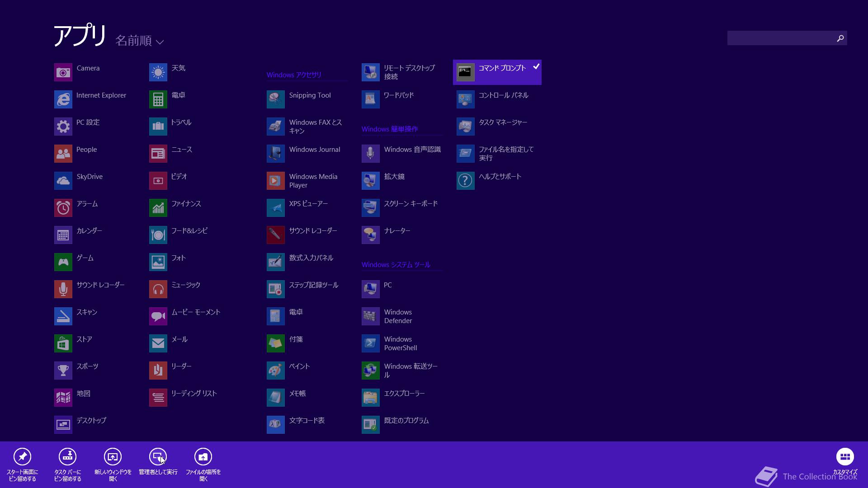The image size is (868, 488).
Task: Open 文字コード表 icon
Action: pos(276,425)
